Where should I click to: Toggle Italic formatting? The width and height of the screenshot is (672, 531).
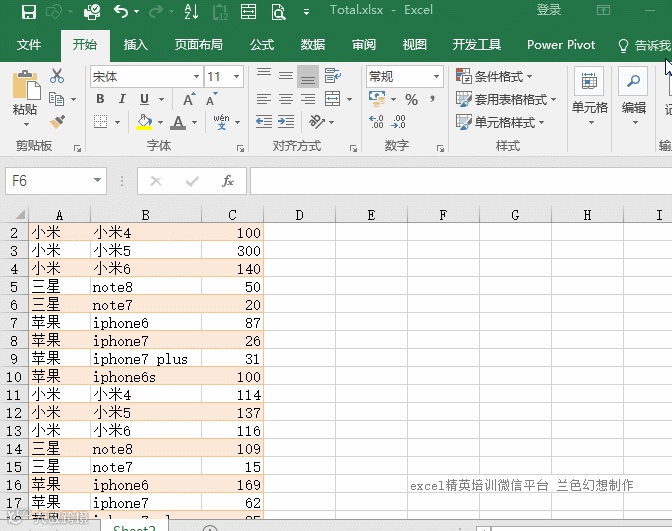pyautogui.click(x=122, y=99)
